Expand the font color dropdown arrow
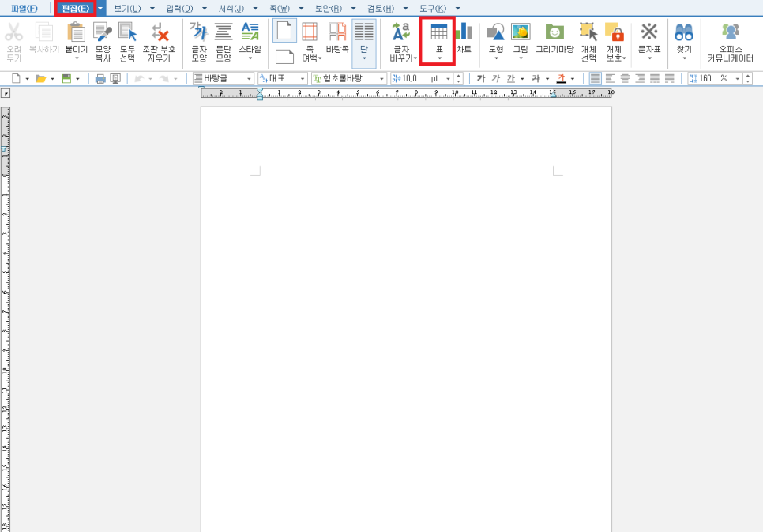Image resolution: width=763 pixels, height=532 pixels. (x=573, y=78)
